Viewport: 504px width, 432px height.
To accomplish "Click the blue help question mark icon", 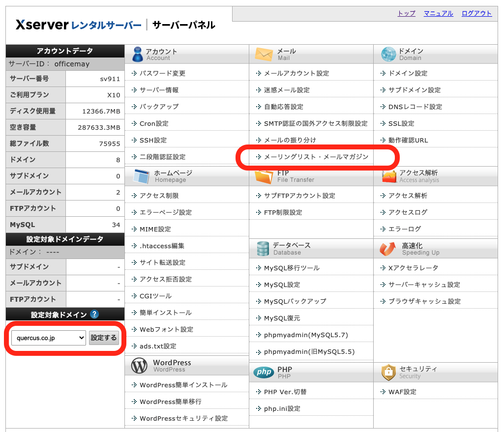I will coord(94,314).
